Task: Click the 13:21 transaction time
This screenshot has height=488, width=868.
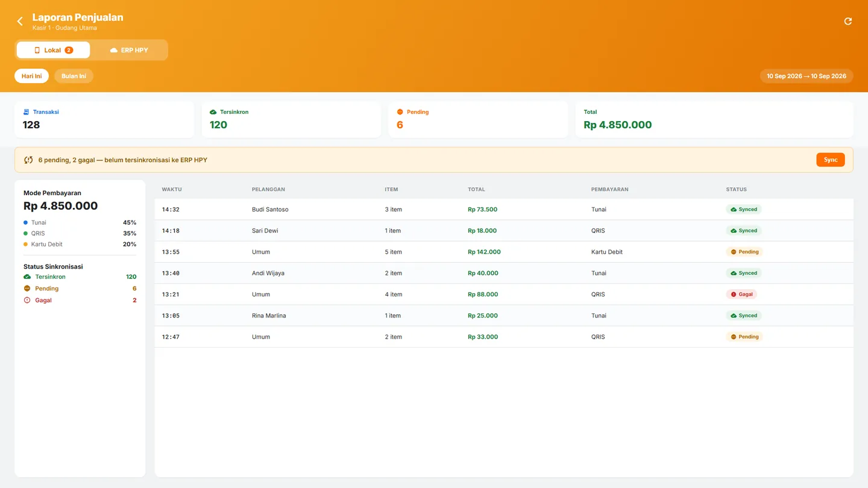Action: tap(171, 295)
